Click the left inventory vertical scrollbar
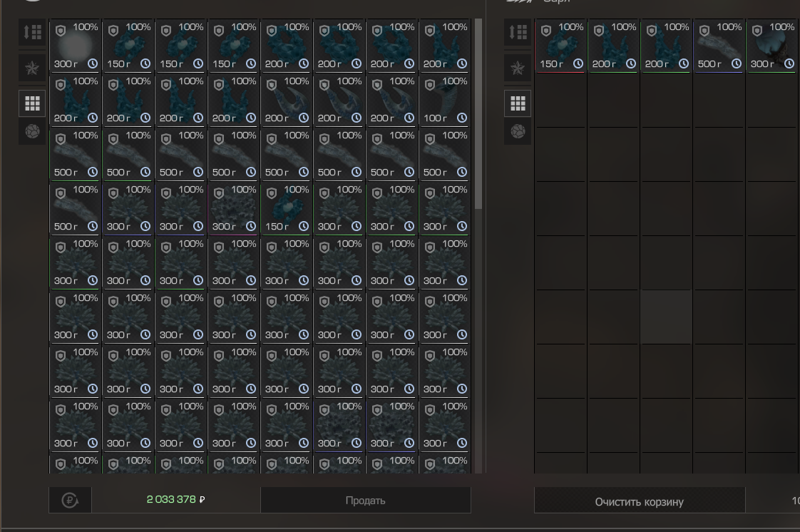This screenshot has height=532, width=800. pyautogui.click(x=478, y=113)
